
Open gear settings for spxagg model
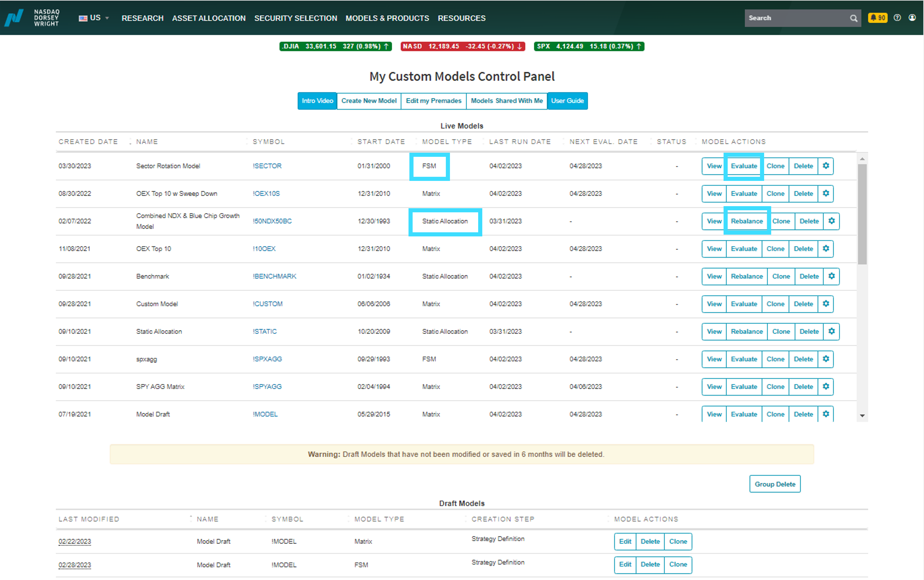[825, 359]
